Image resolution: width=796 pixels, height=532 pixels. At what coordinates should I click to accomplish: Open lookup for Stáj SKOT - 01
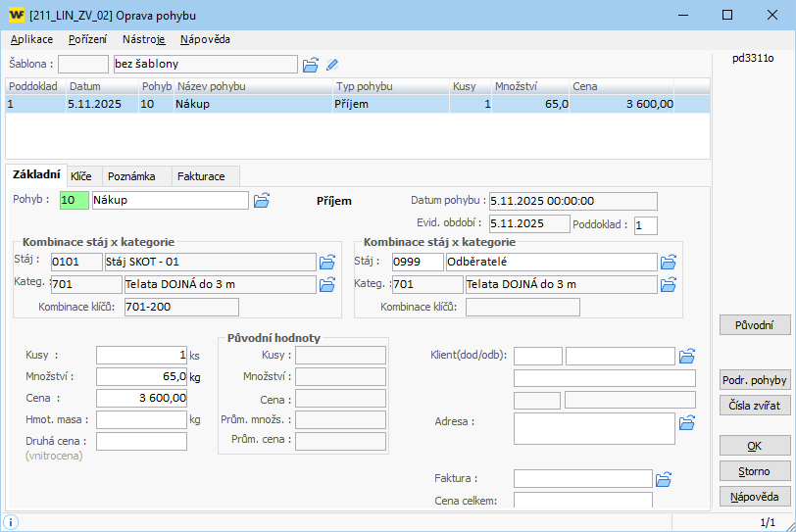(x=327, y=263)
